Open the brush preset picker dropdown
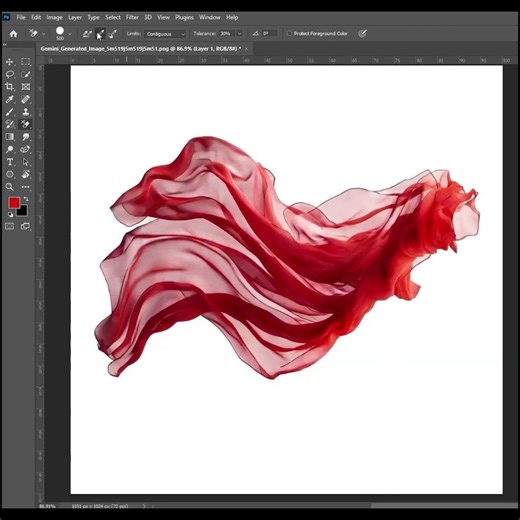 pyautogui.click(x=70, y=34)
